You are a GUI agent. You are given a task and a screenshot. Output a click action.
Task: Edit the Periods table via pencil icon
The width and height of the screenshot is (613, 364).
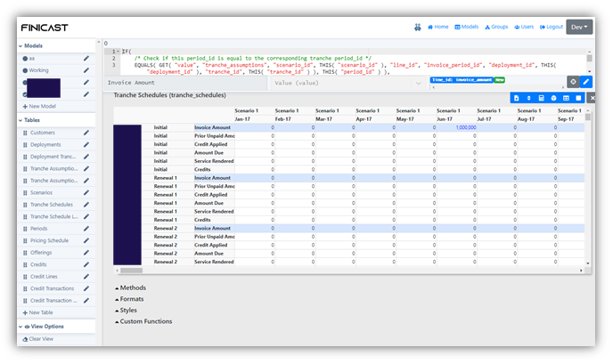(86, 229)
